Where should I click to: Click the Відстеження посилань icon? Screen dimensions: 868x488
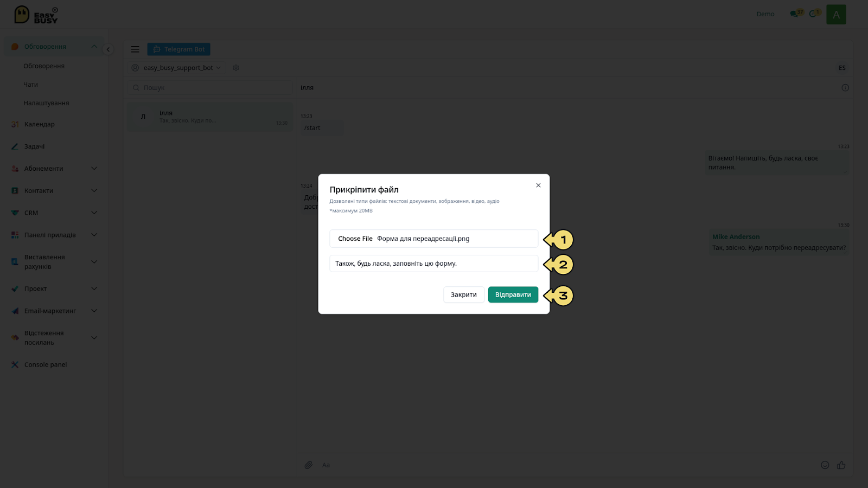coord(15,338)
